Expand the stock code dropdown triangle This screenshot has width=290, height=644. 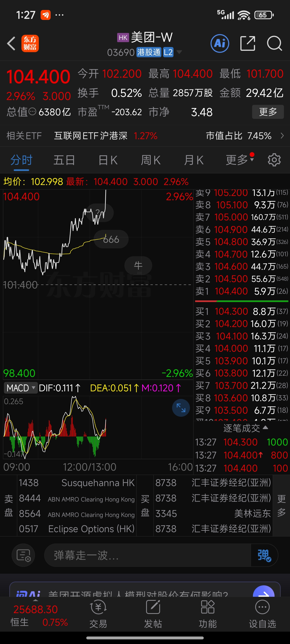click(179, 52)
